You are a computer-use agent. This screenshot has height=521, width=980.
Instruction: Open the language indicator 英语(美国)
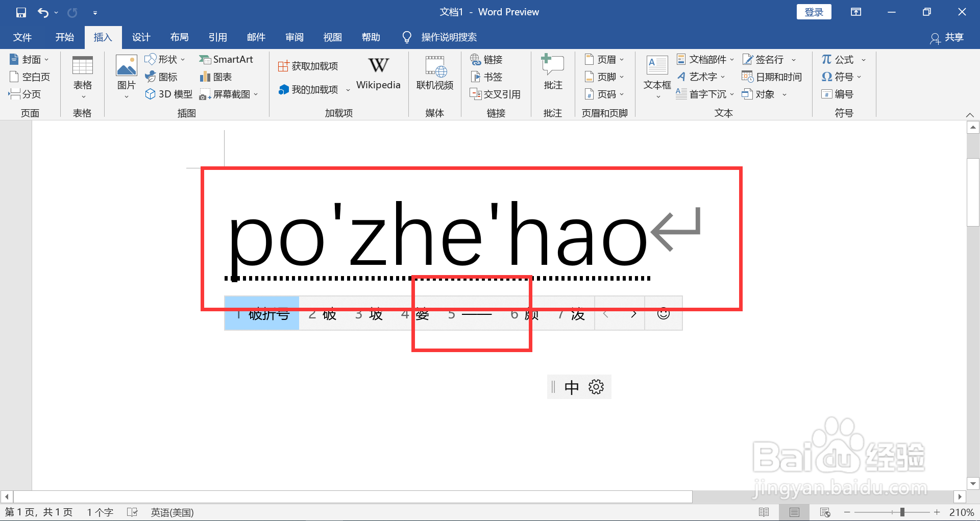pos(172,512)
